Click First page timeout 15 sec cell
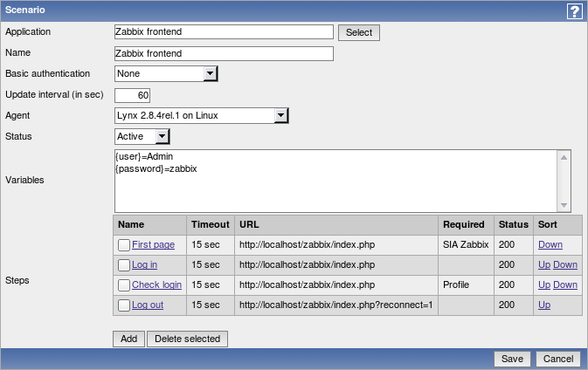 coord(211,244)
